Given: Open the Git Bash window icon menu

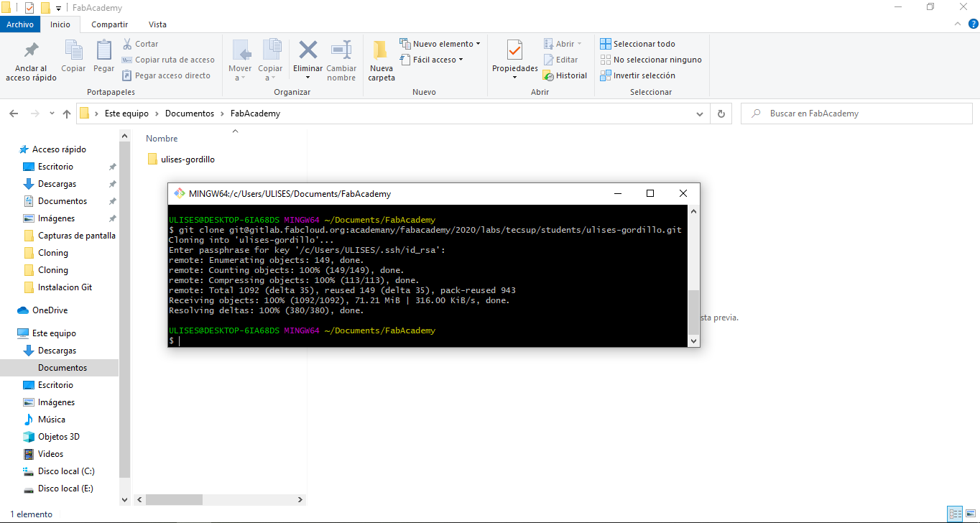Looking at the screenshot, I should tap(179, 193).
